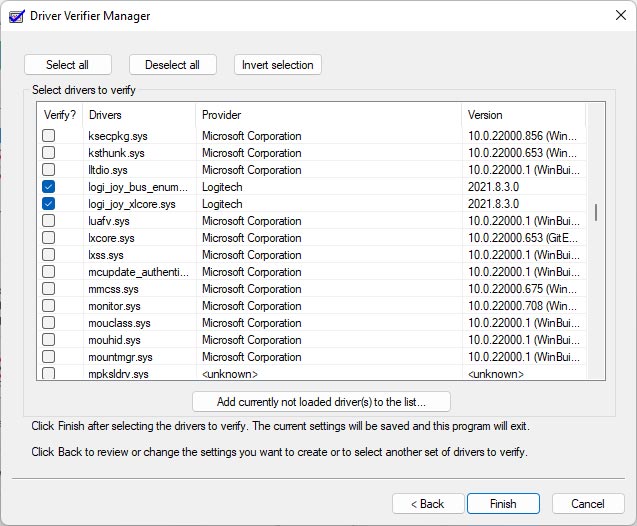Click version 10.0.22000.856 of ksecpkg.sys
637x526 pixels.
click(x=522, y=136)
